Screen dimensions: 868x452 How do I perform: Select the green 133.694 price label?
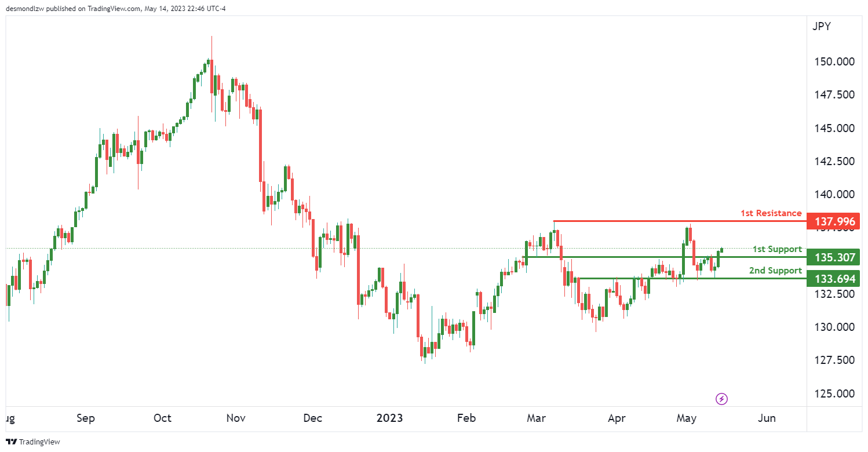835,279
